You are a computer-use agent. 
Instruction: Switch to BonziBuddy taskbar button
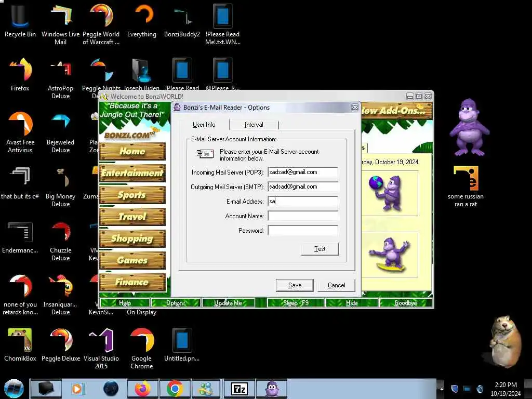pos(271,389)
